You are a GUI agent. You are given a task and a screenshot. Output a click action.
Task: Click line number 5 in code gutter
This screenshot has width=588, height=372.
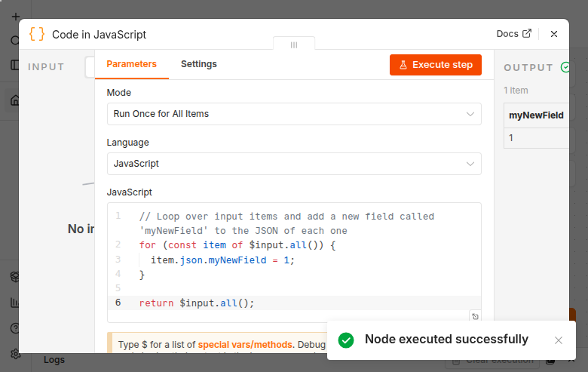tap(118, 288)
